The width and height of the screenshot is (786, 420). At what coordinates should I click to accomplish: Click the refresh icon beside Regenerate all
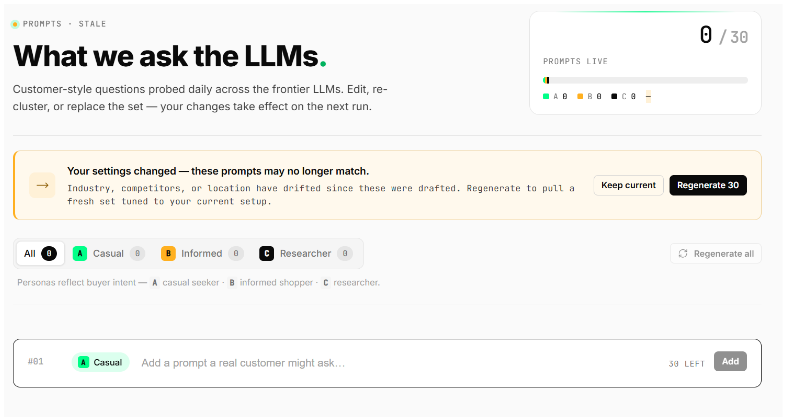(683, 254)
